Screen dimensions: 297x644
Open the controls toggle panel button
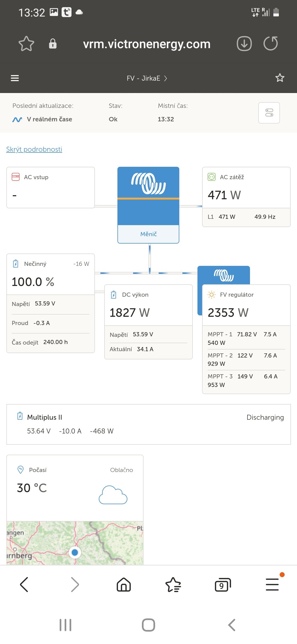(269, 113)
